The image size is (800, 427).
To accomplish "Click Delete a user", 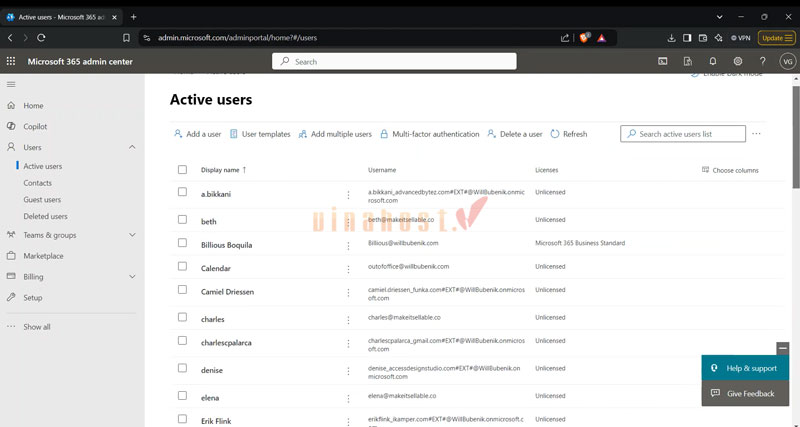I will 515,134.
